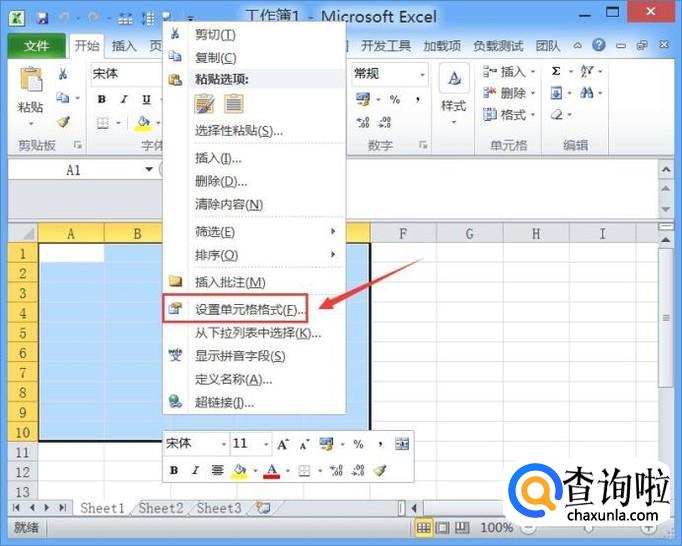Open the 文件 file tab
Viewport: 682px width, 546px height.
(37, 46)
